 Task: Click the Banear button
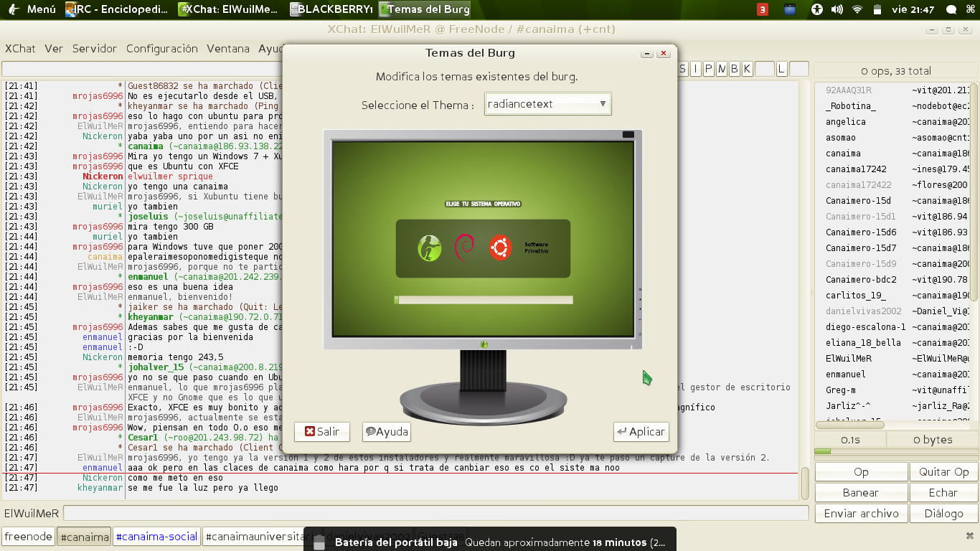click(861, 493)
